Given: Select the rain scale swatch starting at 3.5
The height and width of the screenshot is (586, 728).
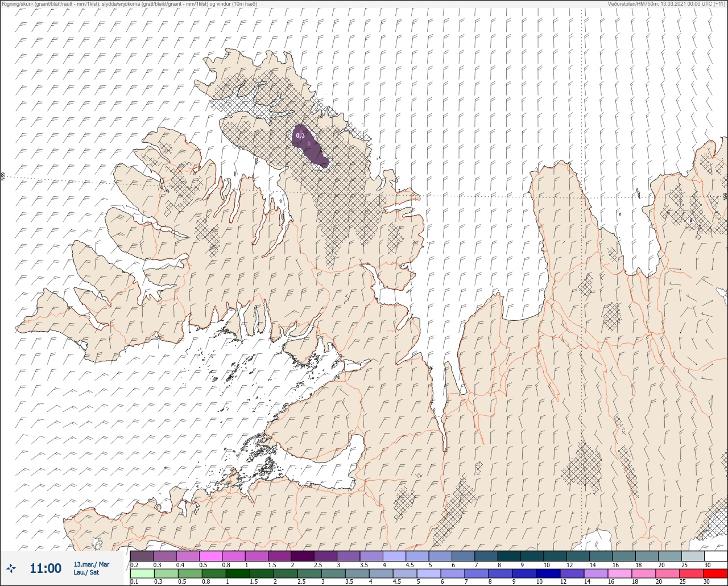Looking at the screenshot, I should tap(357, 573).
